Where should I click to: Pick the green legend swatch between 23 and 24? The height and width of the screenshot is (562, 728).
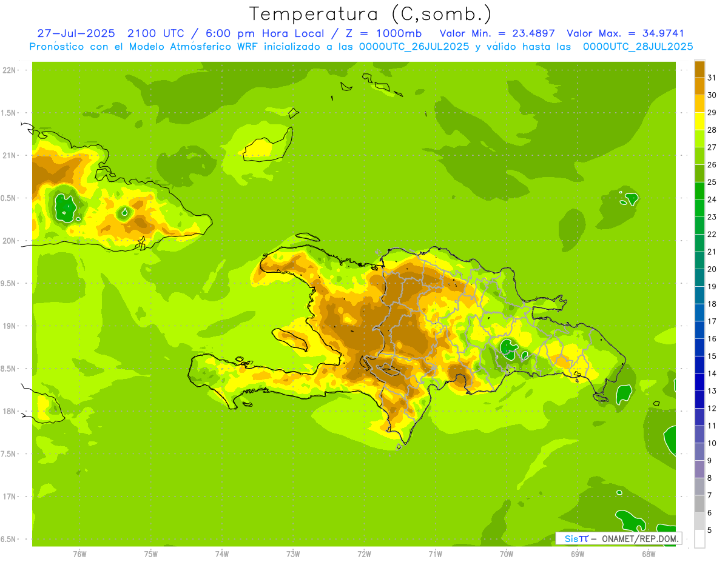(x=699, y=209)
